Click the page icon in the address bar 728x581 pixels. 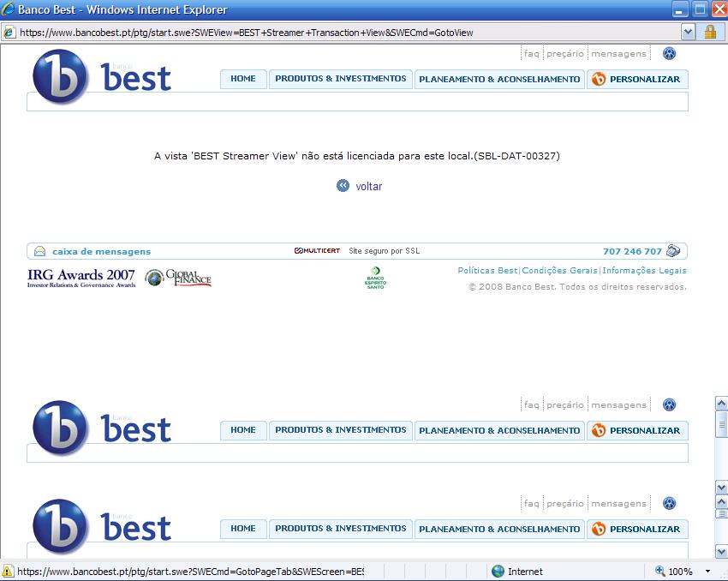tap(9, 33)
